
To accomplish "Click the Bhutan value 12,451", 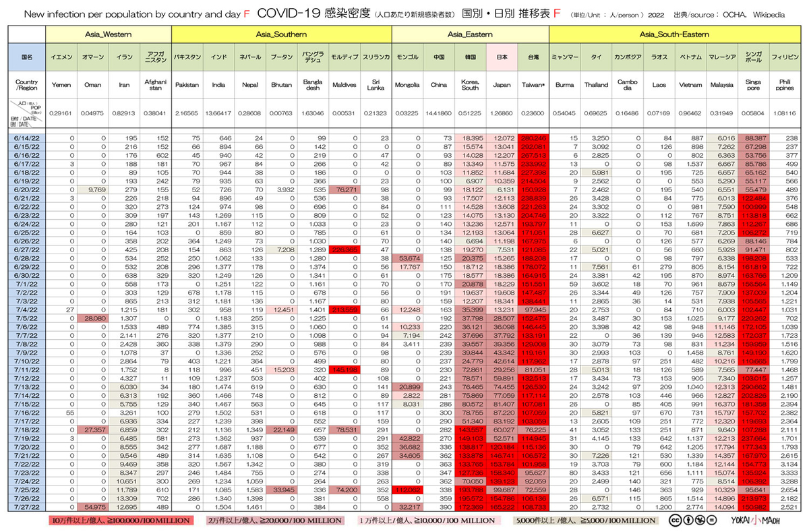I will tap(282, 310).
